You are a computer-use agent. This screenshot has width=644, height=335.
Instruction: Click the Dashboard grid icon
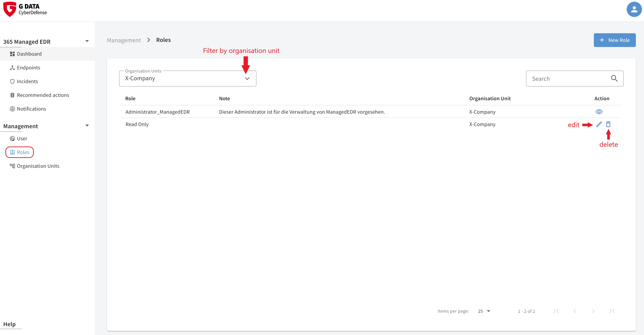pyautogui.click(x=12, y=54)
